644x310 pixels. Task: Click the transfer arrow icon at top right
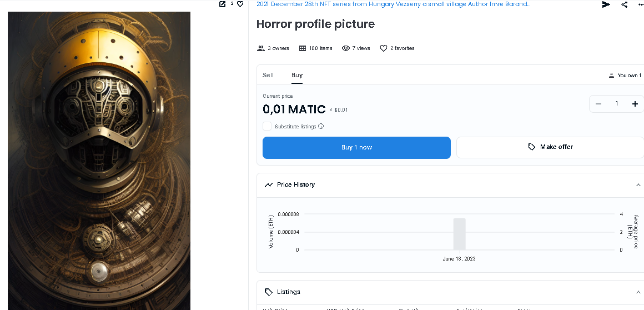coord(606,4)
